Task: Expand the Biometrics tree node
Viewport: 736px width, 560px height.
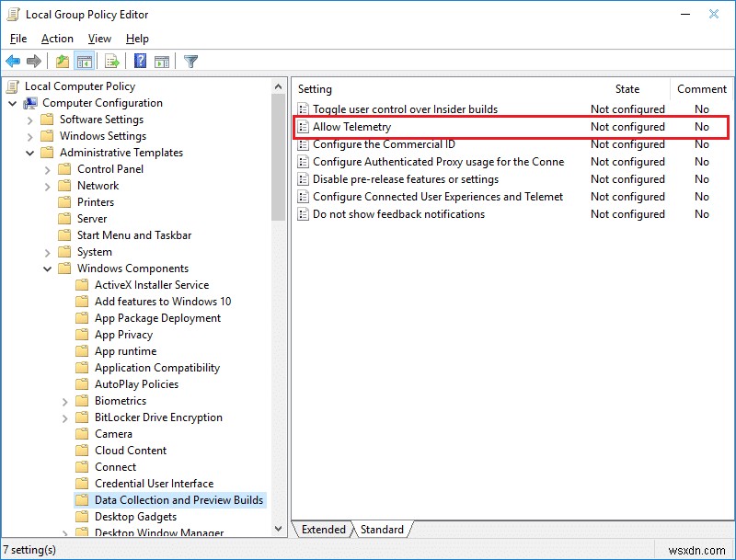Action: point(64,400)
